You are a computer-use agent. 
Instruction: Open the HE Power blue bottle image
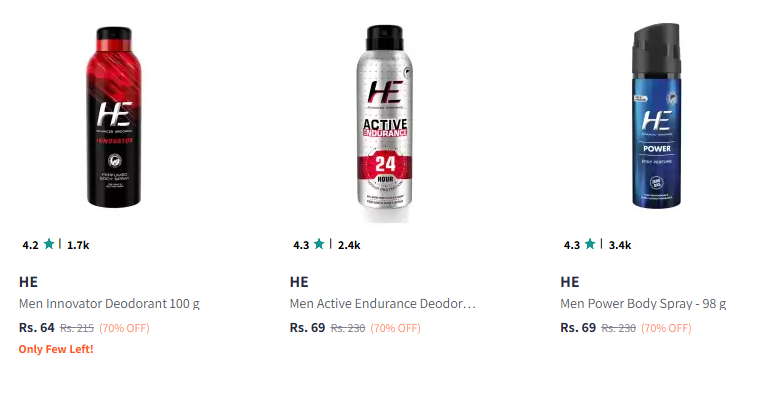point(656,116)
